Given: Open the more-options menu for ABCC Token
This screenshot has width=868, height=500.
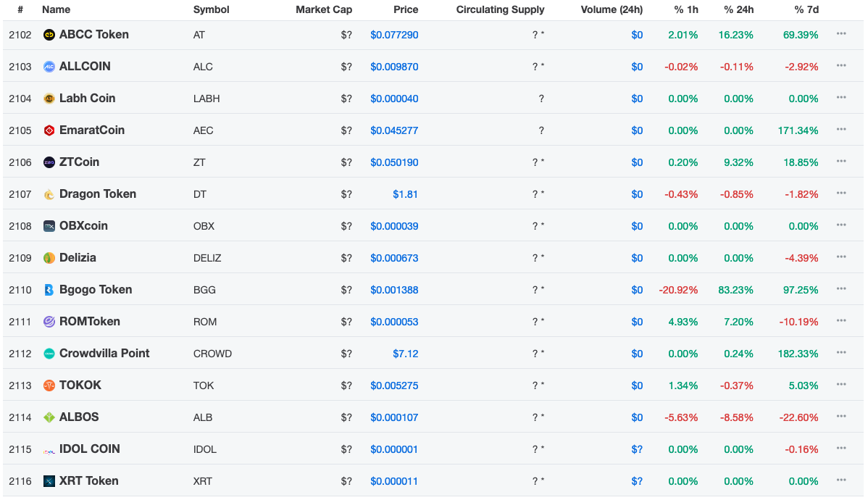Looking at the screenshot, I should click(x=841, y=34).
